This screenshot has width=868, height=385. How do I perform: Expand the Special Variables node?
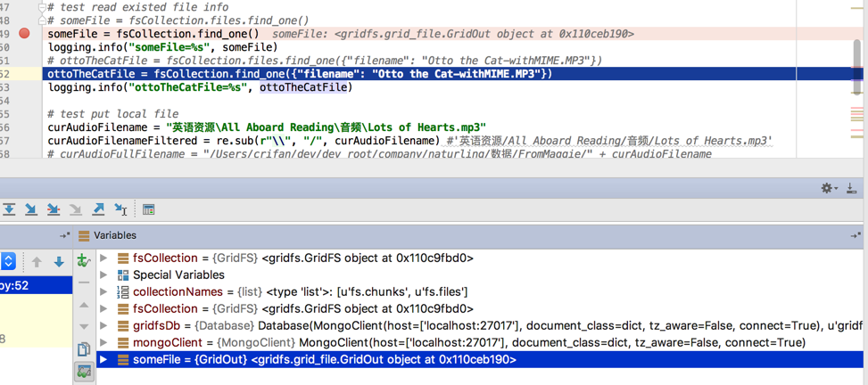pos(103,275)
